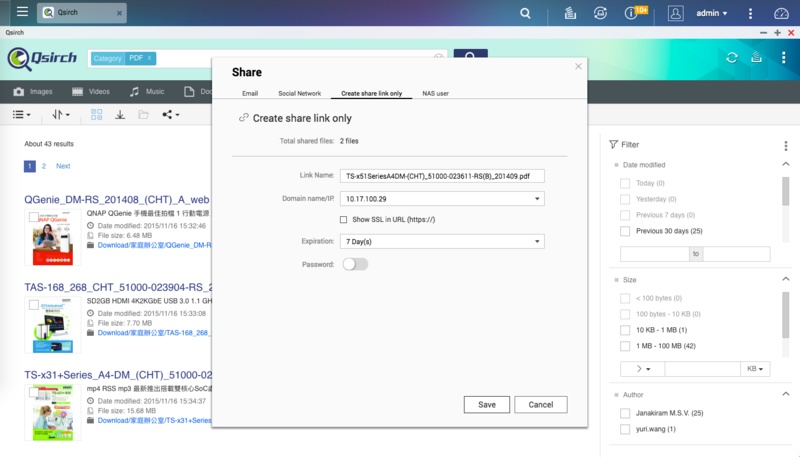Open the main hamburger menu

[22, 11]
